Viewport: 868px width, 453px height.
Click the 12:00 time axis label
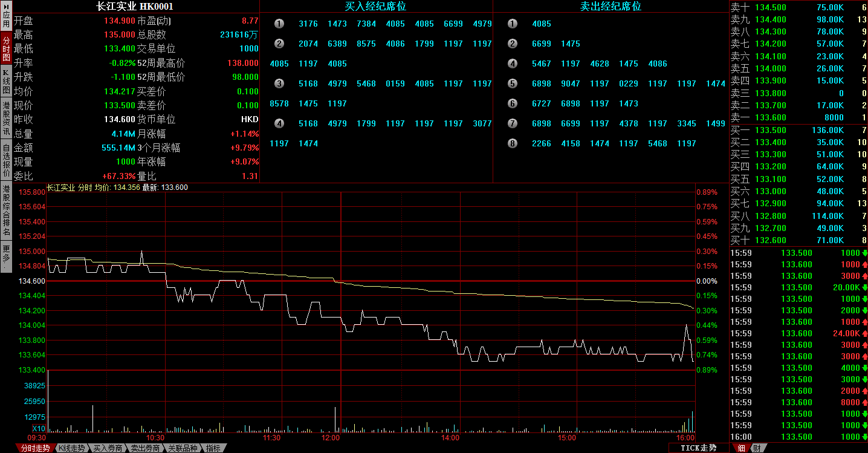[x=331, y=437]
